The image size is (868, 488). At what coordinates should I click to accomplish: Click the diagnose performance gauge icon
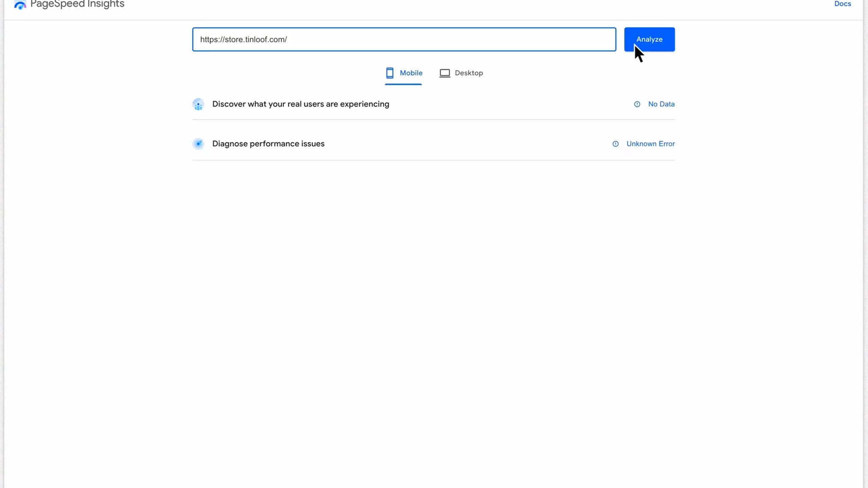(198, 144)
